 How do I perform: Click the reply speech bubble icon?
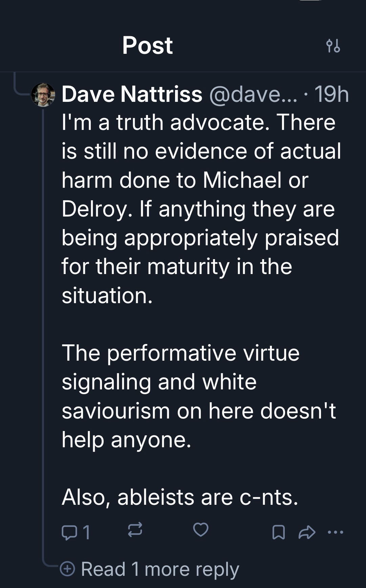pos(70,532)
